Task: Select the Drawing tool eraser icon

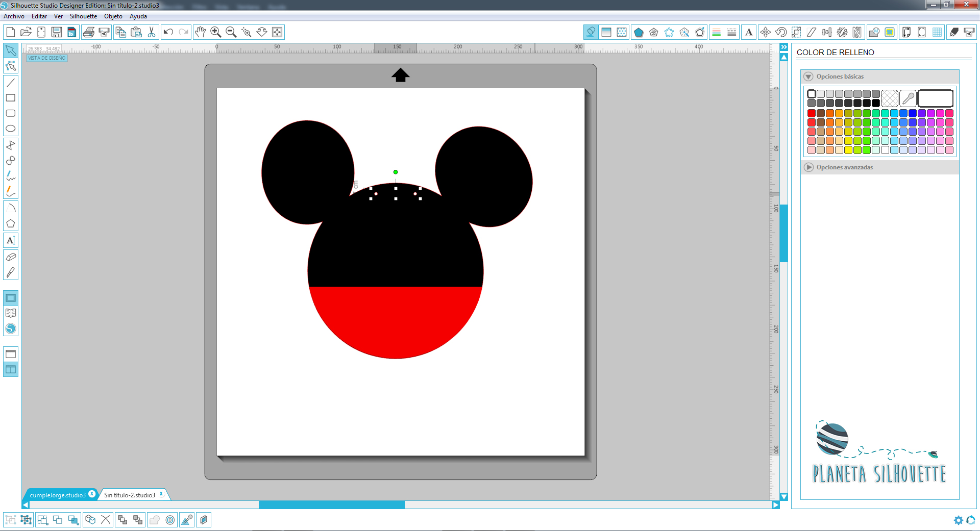Action: click(x=11, y=258)
